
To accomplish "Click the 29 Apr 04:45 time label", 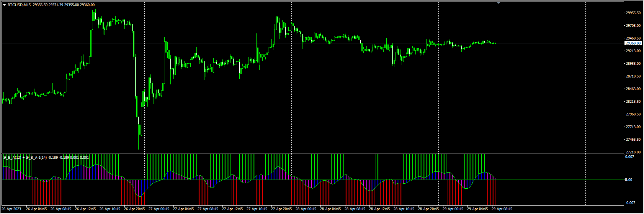I will [477, 209].
